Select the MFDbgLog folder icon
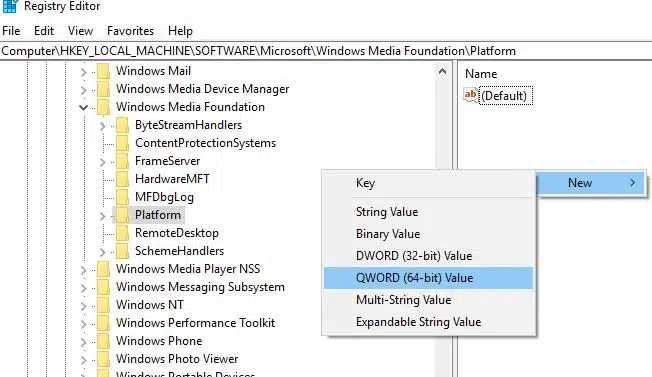 123,197
